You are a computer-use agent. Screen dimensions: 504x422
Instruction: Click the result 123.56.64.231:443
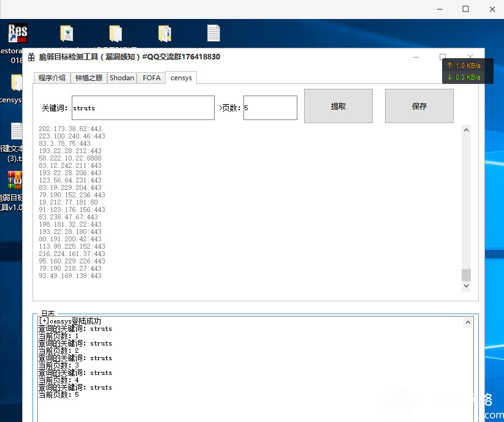pyautogui.click(x=70, y=181)
